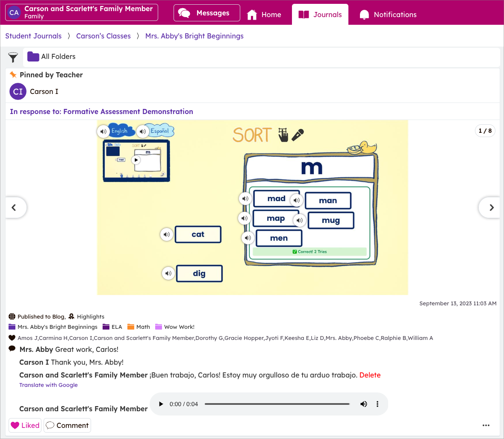Image resolution: width=504 pixels, height=439 pixels.
Task: Open the journal filter funnel icon
Action: point(13,56)
